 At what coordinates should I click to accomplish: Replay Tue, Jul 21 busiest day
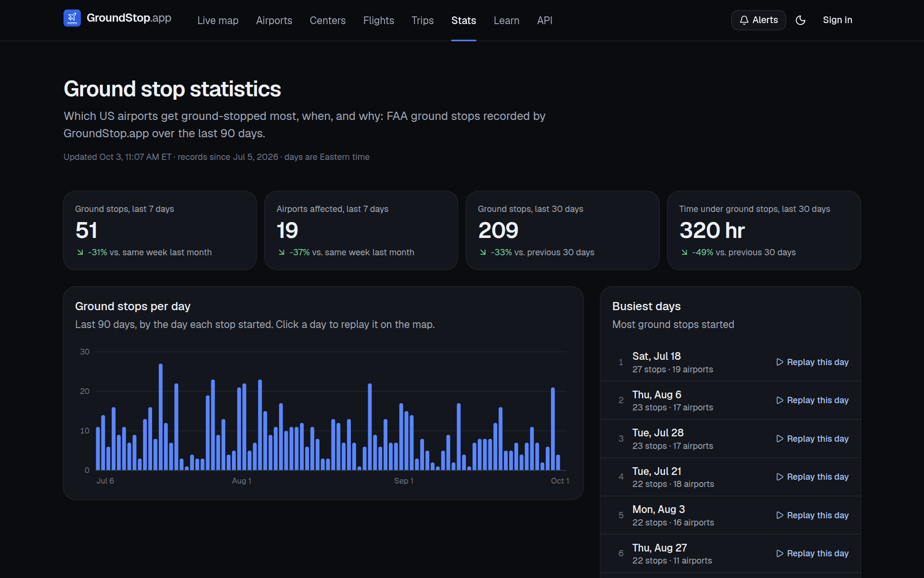(812, 477)
